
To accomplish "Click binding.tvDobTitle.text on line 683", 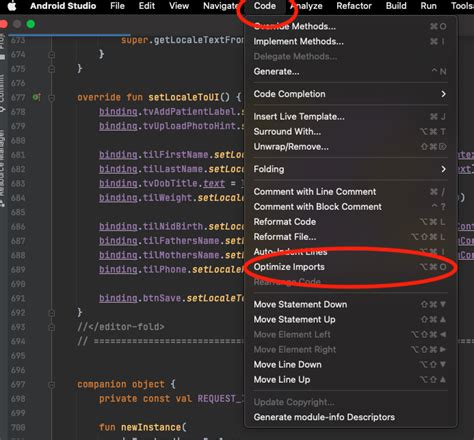I will 162,184.
